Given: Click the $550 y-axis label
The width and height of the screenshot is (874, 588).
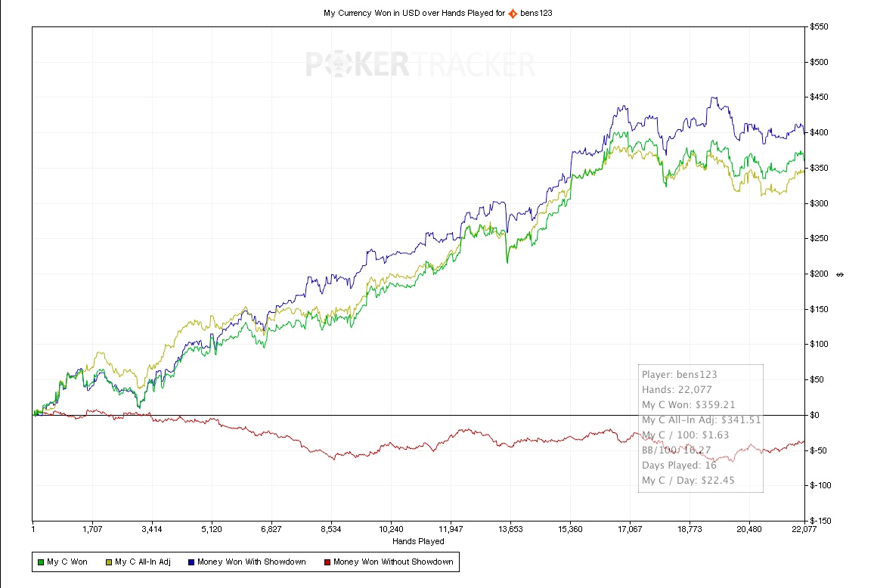Looking at the screenshot, I should pos(819,26).
